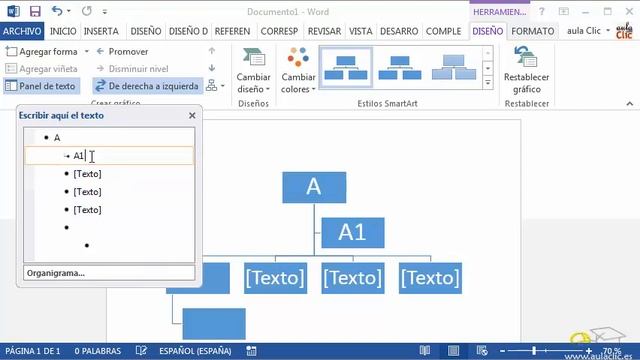Select the third [Texto] bullet in panel
The height and width of the screenshot is (360, 640).
[87, 210]
